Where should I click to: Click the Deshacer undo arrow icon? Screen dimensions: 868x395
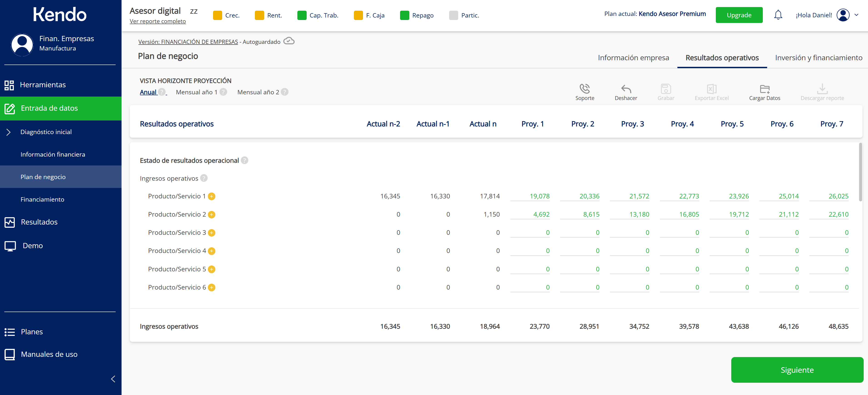(626, 89)
